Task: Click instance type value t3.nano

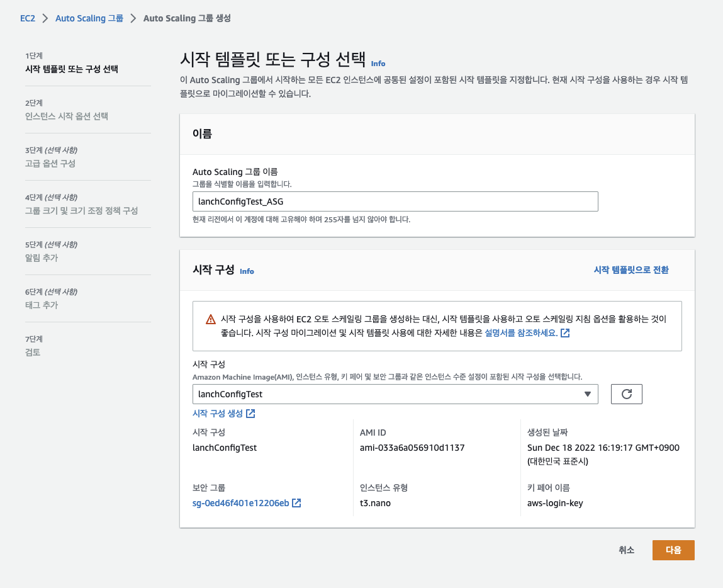Action: [375, 503]
